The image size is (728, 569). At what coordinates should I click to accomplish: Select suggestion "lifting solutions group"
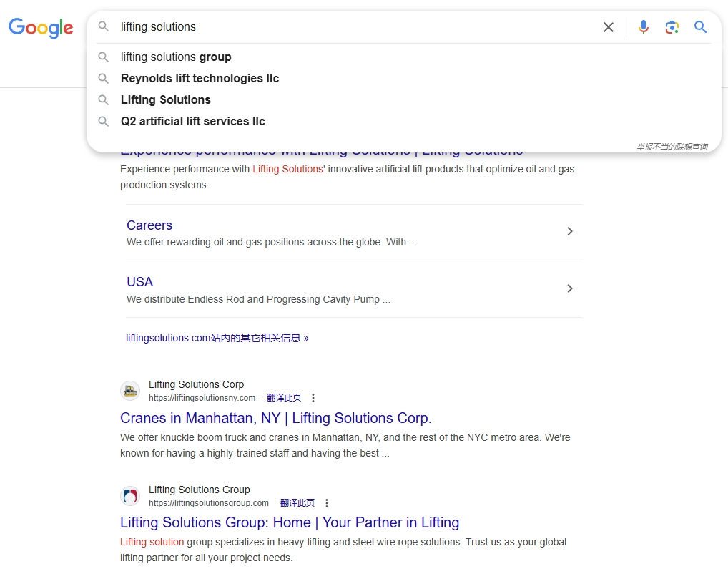point(176,57)
